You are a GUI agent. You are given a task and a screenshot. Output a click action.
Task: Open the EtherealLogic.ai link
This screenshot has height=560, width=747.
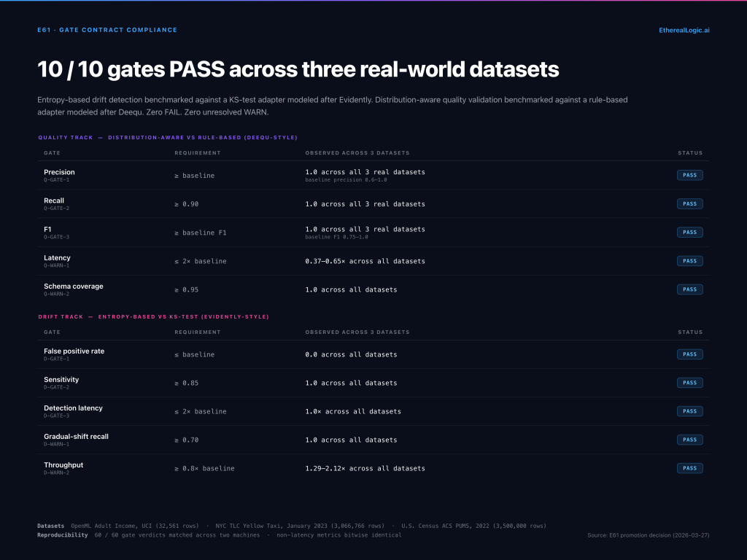[684, 30]
